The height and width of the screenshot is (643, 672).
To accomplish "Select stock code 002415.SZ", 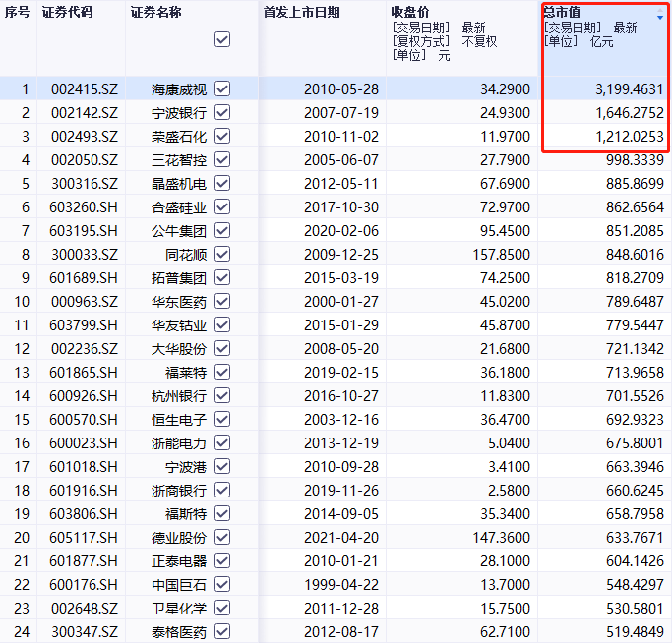I will [85, 89].
